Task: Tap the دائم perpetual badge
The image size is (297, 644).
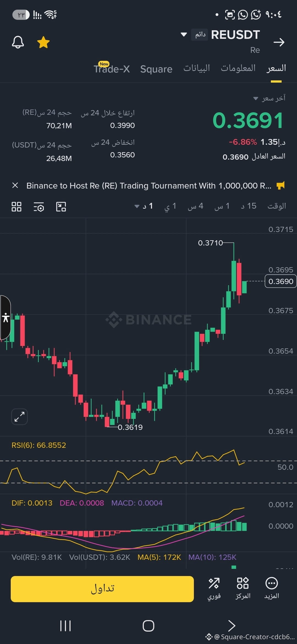Action: coord(200,35)
